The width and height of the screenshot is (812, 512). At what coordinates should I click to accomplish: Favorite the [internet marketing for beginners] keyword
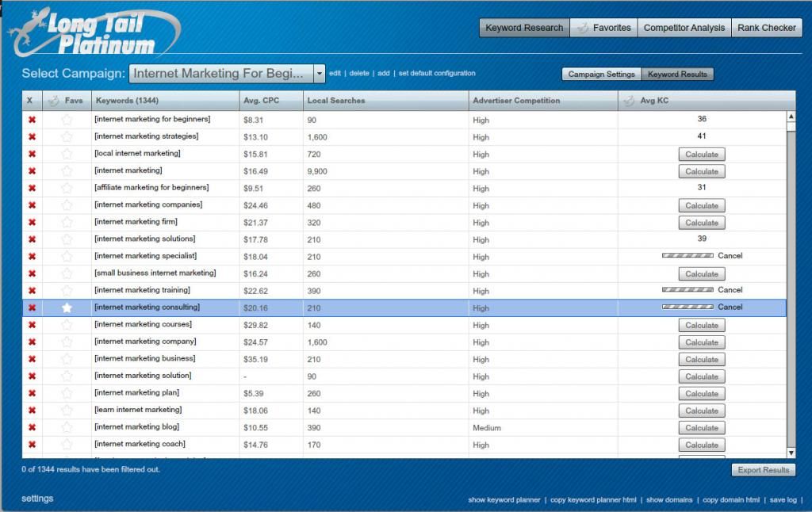click(x=67, y=120)
